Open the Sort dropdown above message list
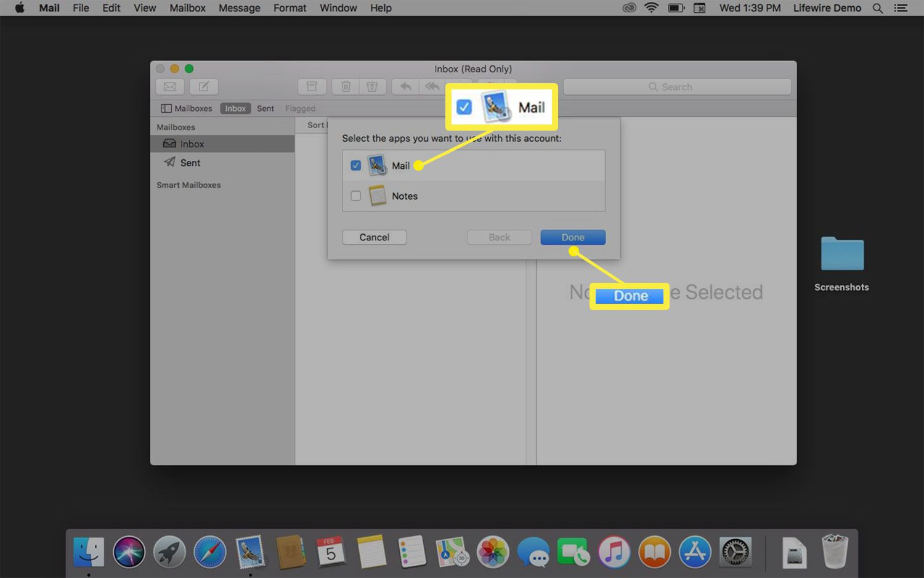Viewport: 924px width, 578px height. click(317, 125)
